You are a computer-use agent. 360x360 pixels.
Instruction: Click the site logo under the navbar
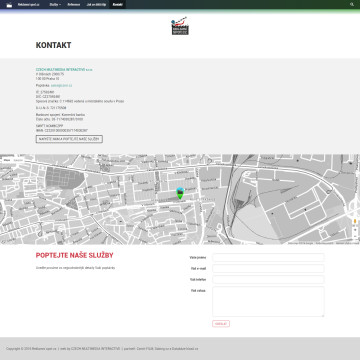(180, 26)
